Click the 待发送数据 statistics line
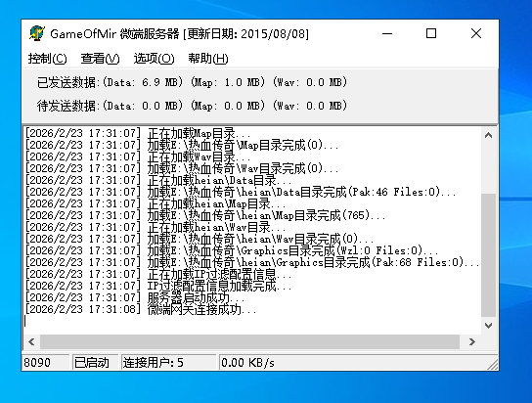The width and height of the screenshot is (532, 403). tap(192, 106)
